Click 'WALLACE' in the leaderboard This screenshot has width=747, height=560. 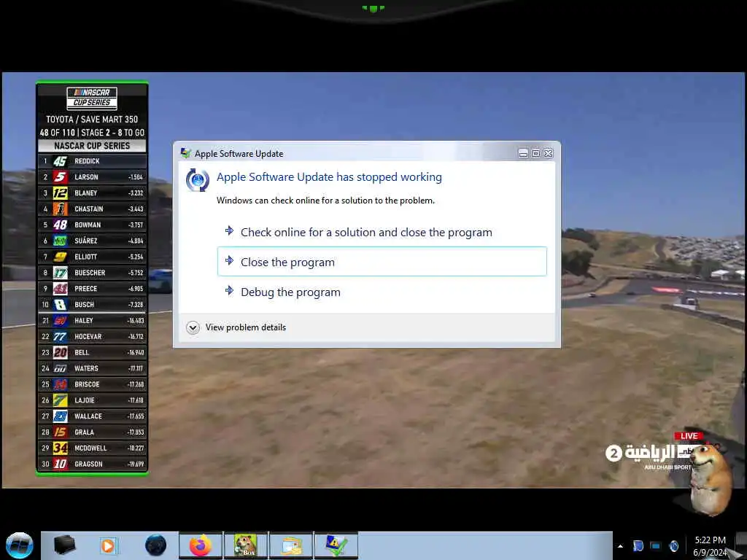tap(88, 416)
